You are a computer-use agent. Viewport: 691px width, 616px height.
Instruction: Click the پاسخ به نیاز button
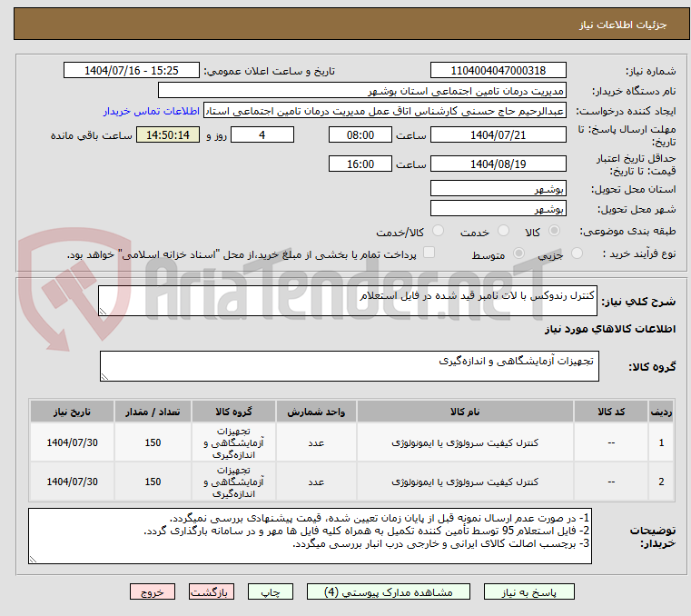tap(528, 592)
